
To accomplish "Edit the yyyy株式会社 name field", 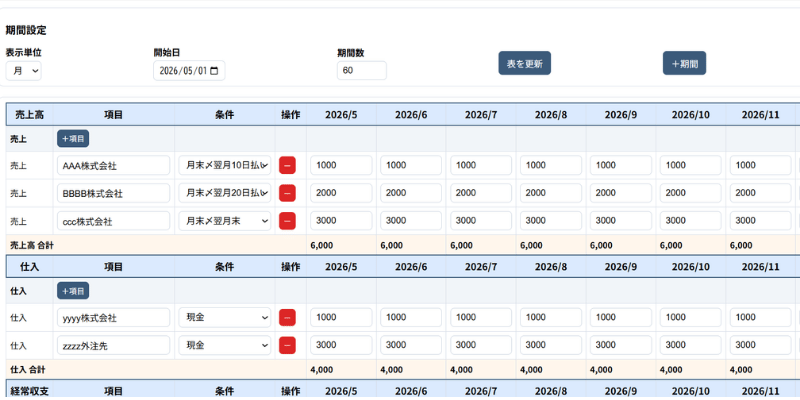I will tap(113, 317).
